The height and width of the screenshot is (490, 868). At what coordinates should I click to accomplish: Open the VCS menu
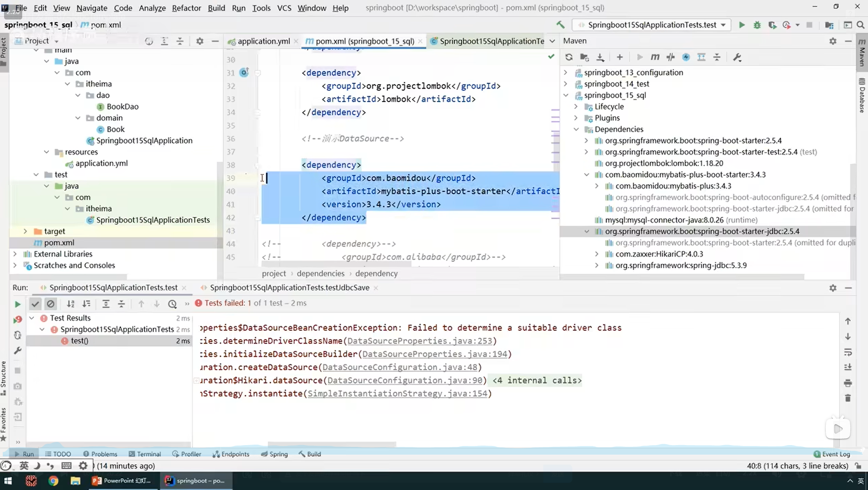coord(284,8)
